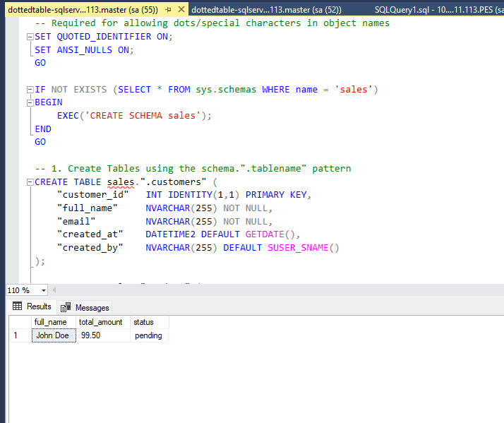Collapse the CREATE TABLE customers block

point(29,182)
